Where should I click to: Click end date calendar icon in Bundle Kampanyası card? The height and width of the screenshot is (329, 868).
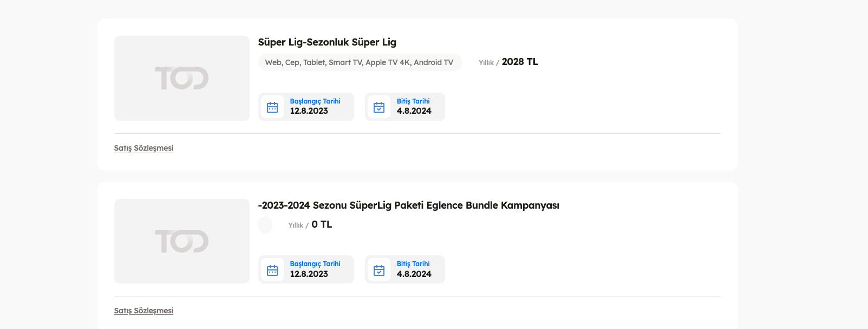(x=379, y=270)
